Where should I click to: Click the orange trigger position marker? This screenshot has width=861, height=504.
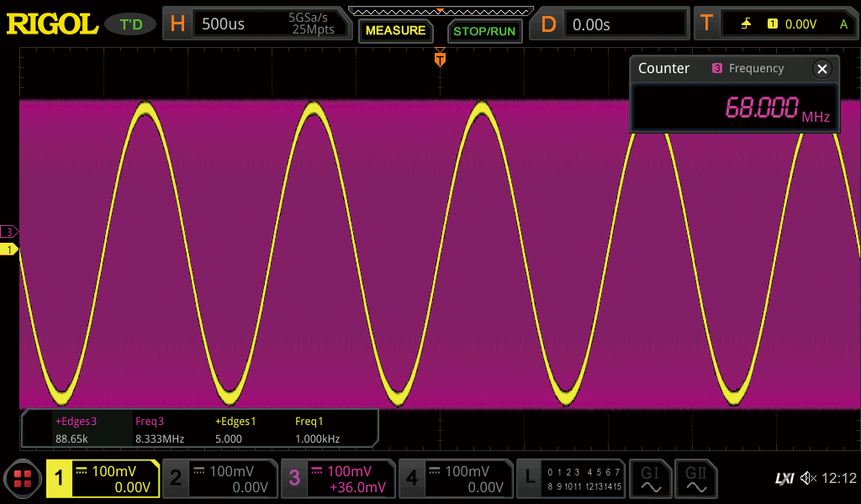[x=439, y=60]
